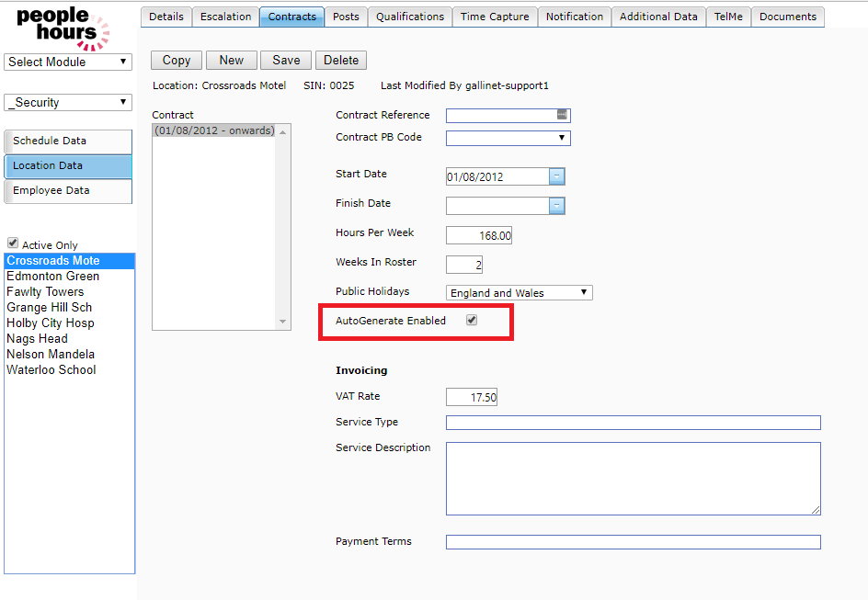868x600 pixels.
Task: Click the People Hours logo
Action: pyautogui.click(x=63, y=28)
